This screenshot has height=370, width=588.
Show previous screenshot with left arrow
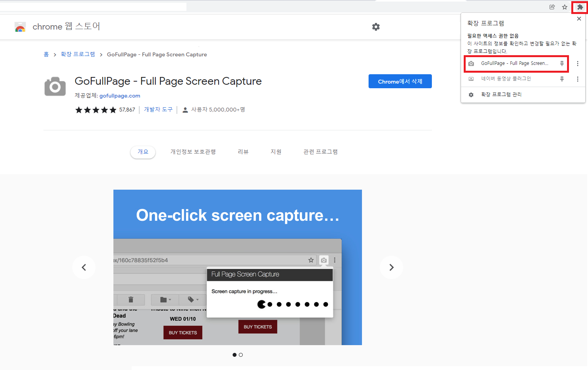[x=84, y=267]
